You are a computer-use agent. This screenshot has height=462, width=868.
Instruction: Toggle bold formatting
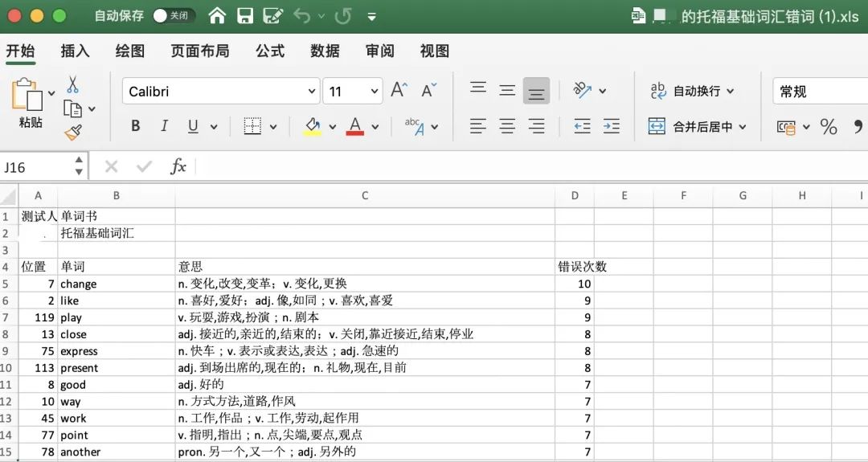pyautogui.click(x=136, y=126)
